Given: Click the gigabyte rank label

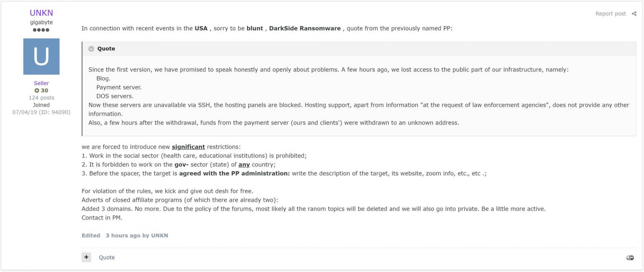Looking at the screenshot, I should click(x=41, y=22).
